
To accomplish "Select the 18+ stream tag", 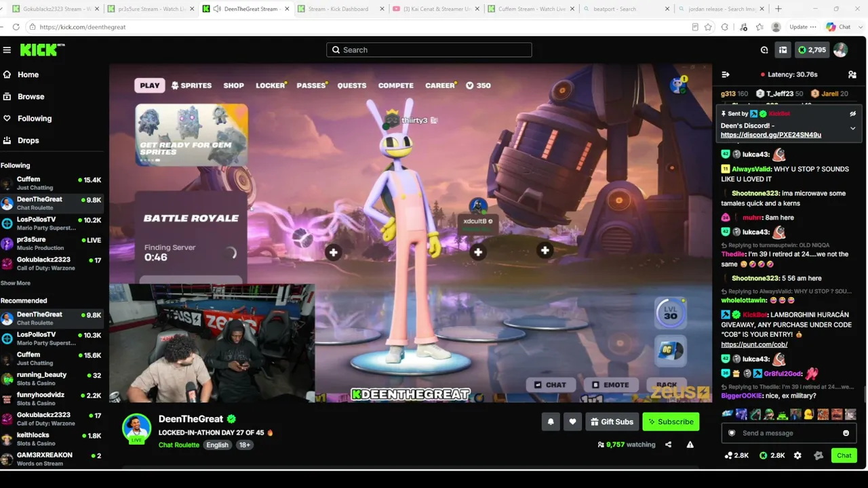I will point(244,445).
